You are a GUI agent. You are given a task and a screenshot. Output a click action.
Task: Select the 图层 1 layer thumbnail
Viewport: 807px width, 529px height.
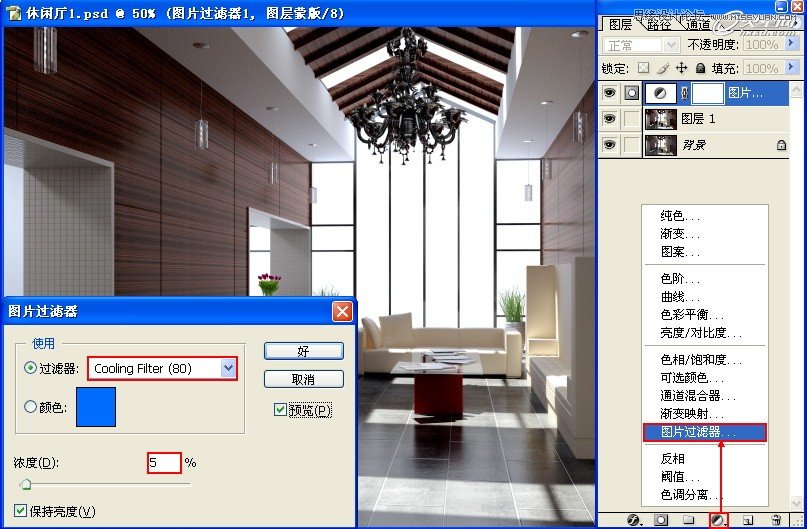tap(661, 119)
